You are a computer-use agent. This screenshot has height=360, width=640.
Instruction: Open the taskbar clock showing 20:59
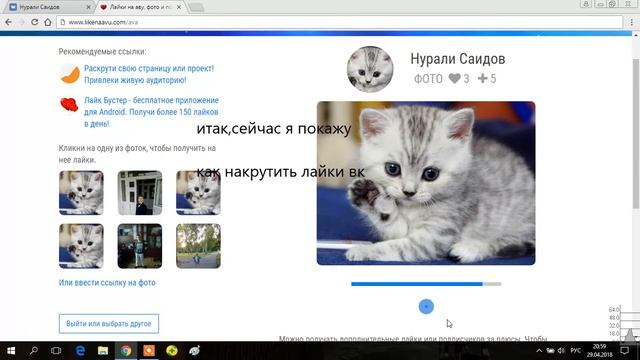[599, 351]
